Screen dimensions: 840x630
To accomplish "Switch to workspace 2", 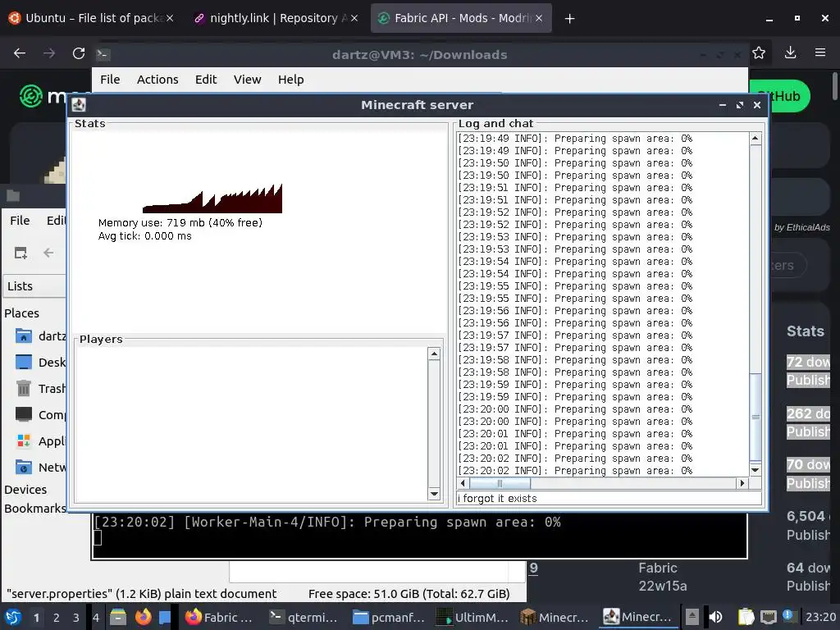I will point(56,618).
